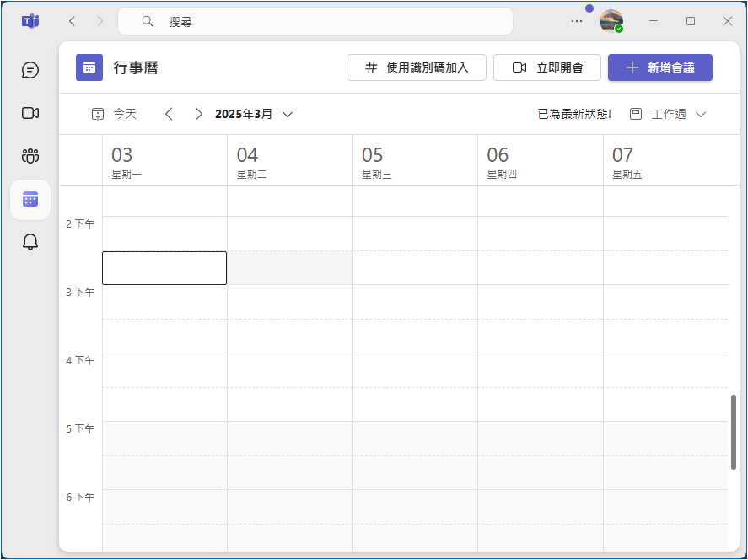Click 使用識別碼加入 button

(x=417, y=67)
